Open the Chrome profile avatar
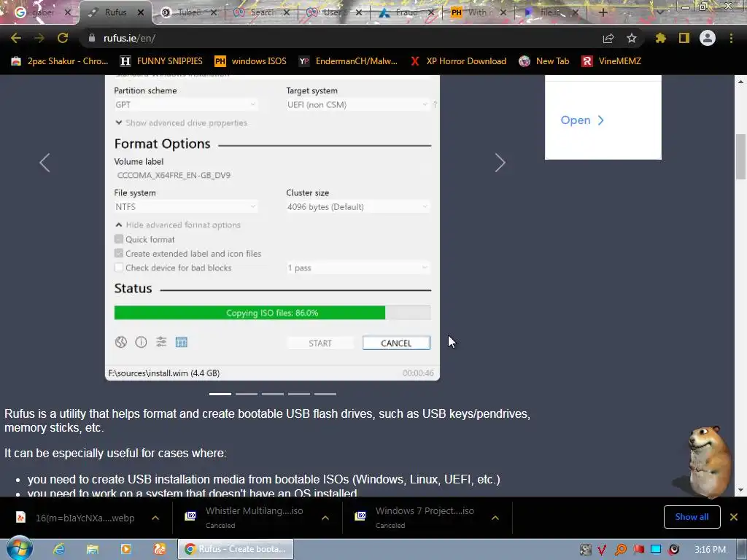Screen dimensions: 747x560 click(x=708, y=38)
